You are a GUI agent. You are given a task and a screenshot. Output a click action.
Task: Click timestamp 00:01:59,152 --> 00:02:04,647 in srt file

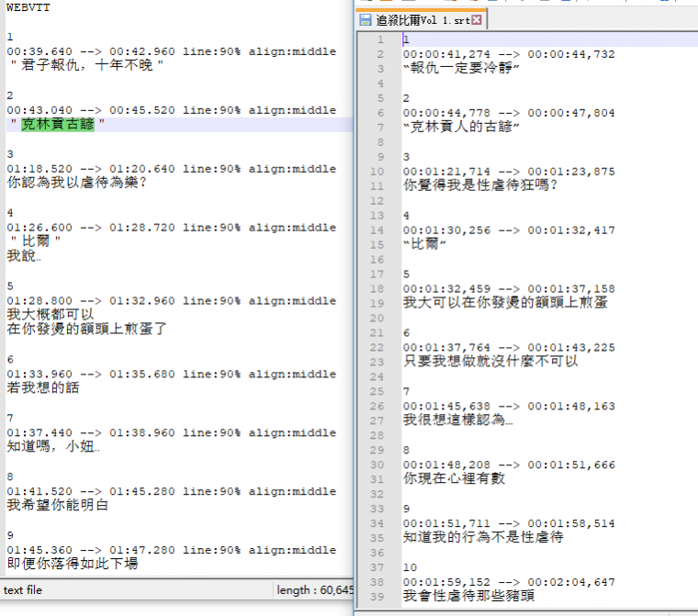point(509,583)
